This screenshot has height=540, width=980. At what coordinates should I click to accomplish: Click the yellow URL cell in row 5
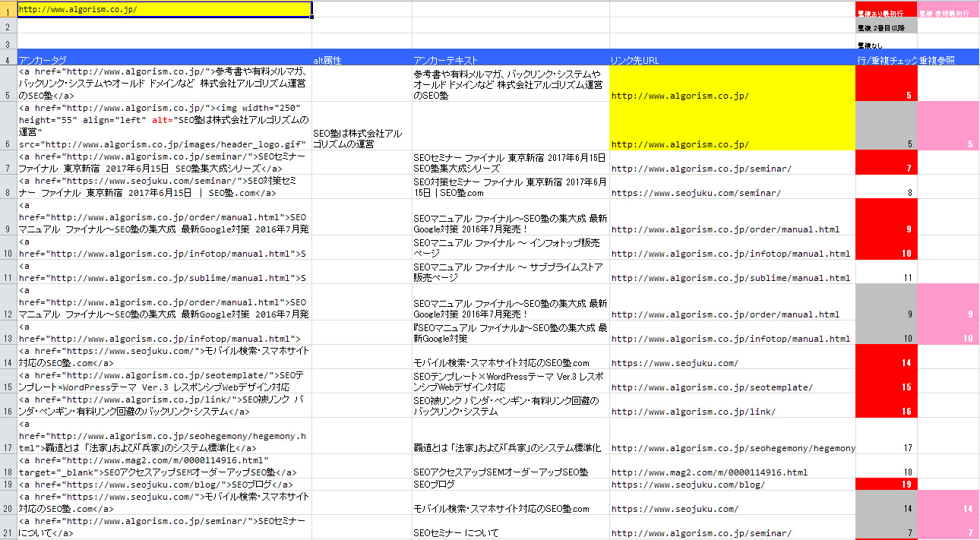click(732, 84)
